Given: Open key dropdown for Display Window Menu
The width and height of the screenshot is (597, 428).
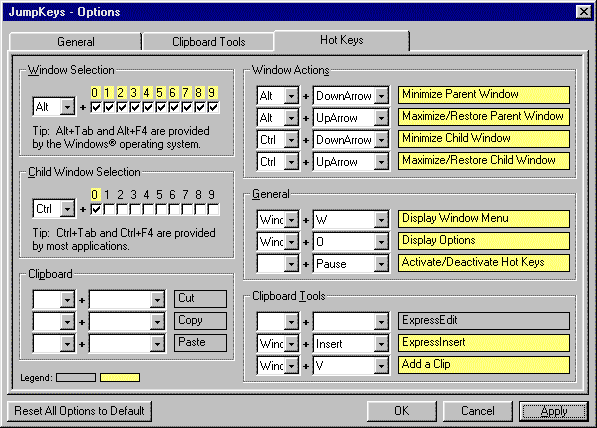Looking at the screenshot, I should [x=381, y=220].
